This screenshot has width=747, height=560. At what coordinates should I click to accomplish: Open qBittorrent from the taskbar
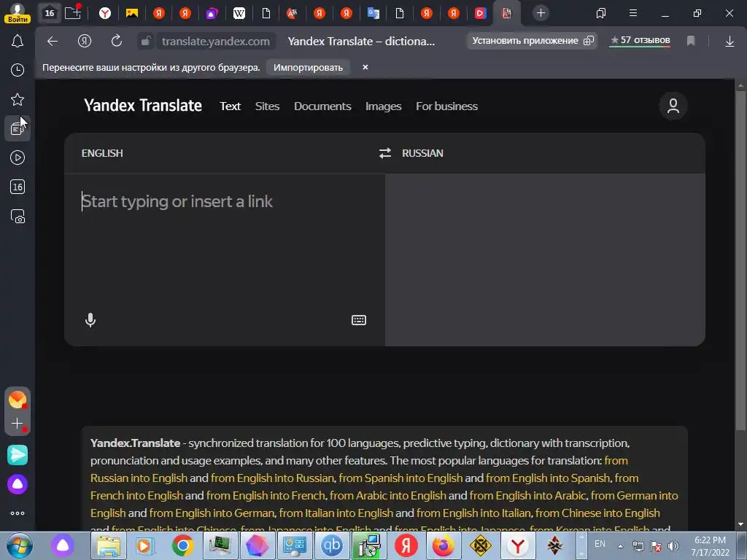click(331, 545)
